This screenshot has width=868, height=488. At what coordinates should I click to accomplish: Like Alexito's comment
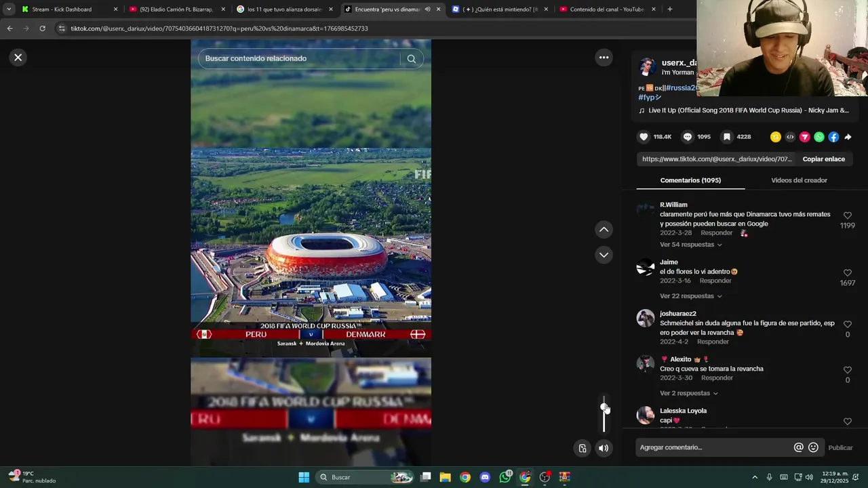coord(848,370)
